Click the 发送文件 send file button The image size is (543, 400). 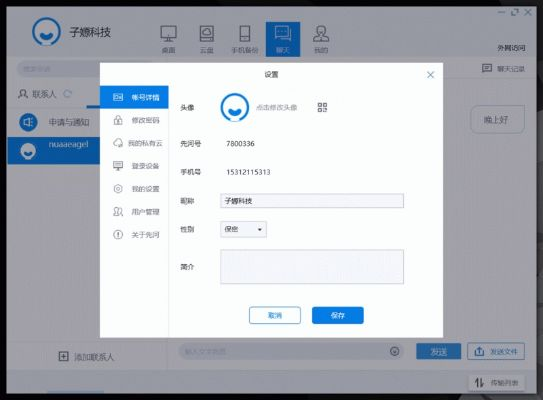tap(496, 352)
